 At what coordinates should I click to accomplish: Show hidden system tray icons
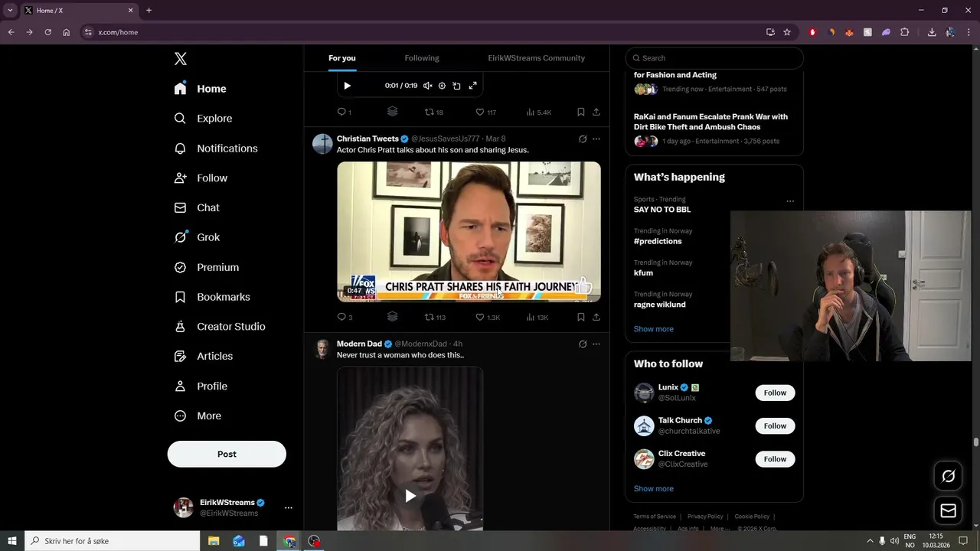coord(869,541)
